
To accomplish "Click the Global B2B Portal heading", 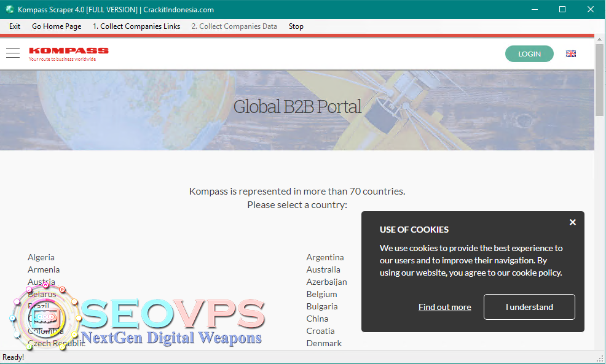I will [x=297, y=107].
